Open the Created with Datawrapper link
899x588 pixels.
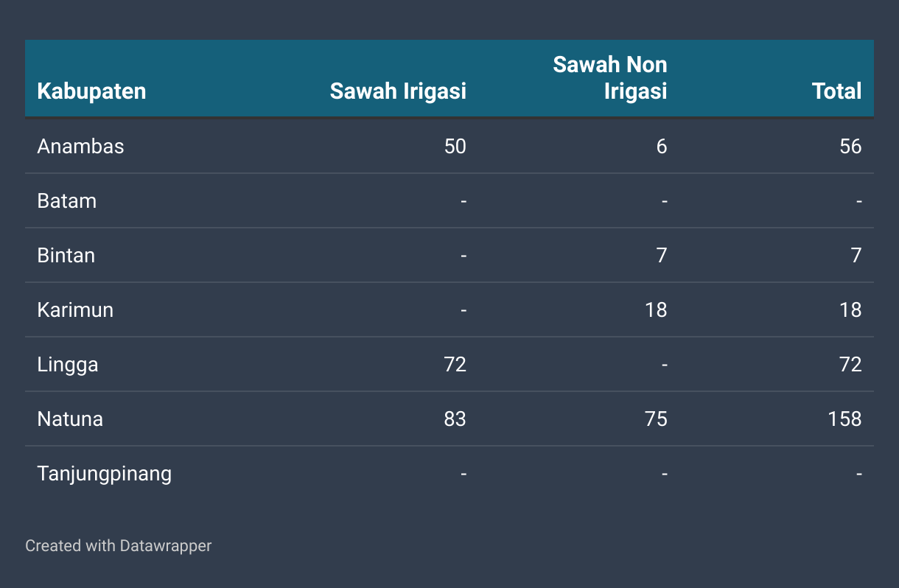(119, 546)
